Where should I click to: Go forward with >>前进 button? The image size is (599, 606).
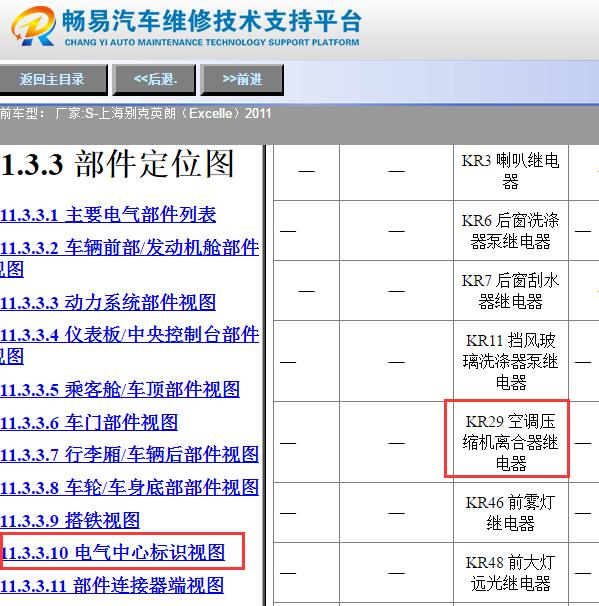242,80
